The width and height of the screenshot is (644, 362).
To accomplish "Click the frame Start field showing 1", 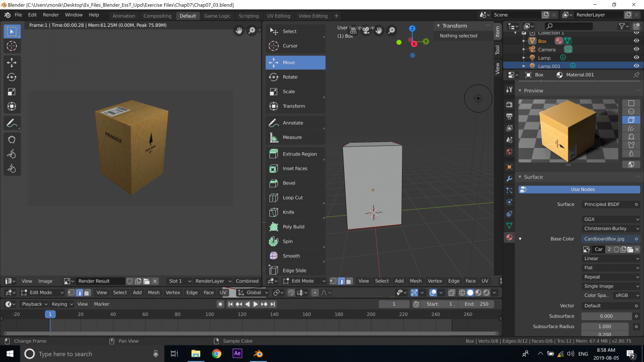I will [x=441, y=304].
